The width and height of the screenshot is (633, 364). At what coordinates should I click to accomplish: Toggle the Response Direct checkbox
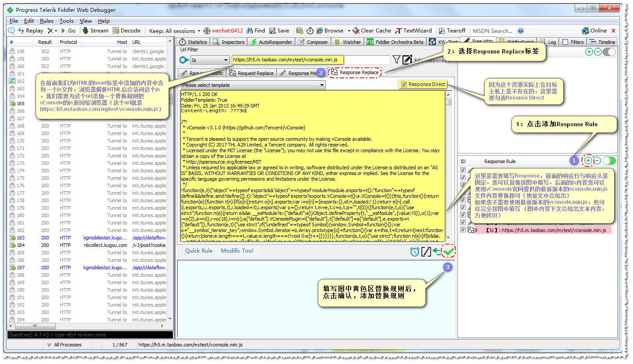click(404, 84)
